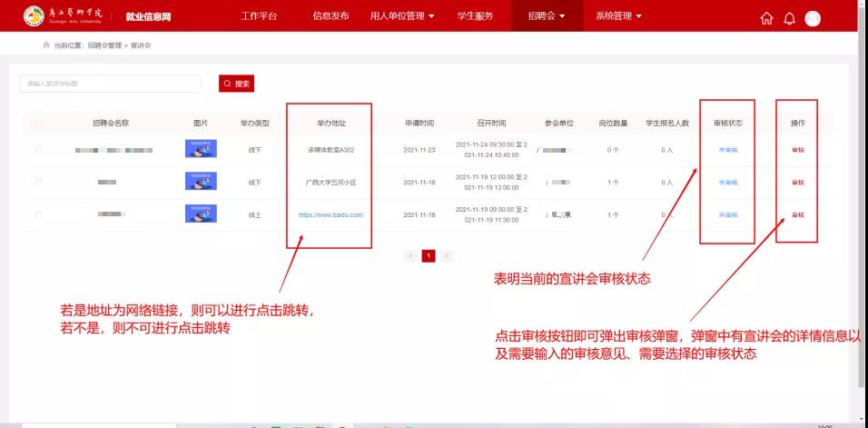Image resolution: width=868 pixels, height=428 pixels.
Task: Toggle the select-all checkbox in table header
Action: pos(38,123)
